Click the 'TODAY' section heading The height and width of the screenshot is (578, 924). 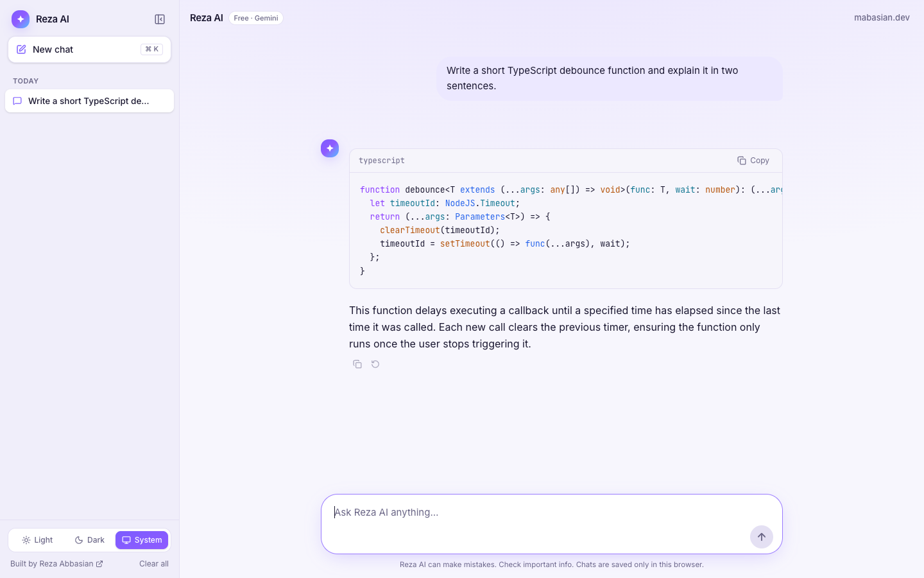coord(26,81)
